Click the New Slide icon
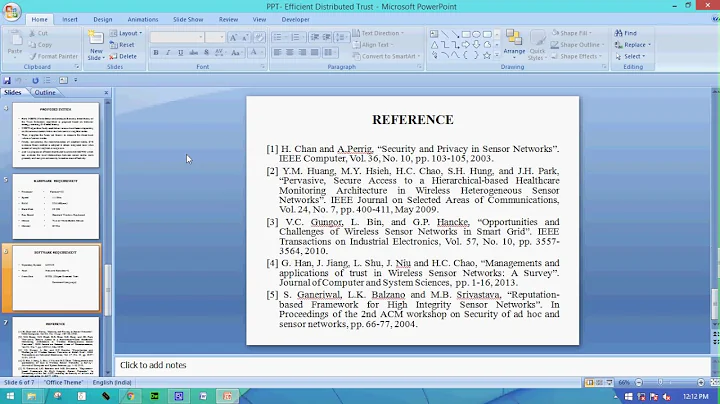Viewport: 720px width, 404px height. [96, 39]
